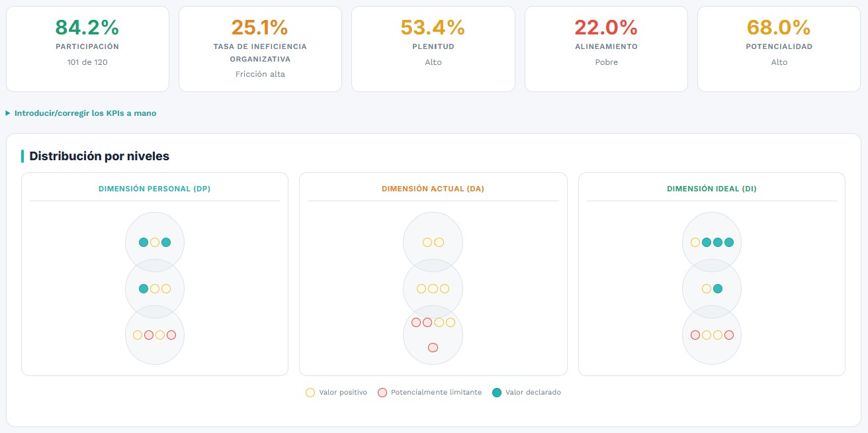Image resolution: width=868 pixels, height=433 pixels.
Task: Click the "Alto" text under Potencialidad
Action: (x=779, y=62)
